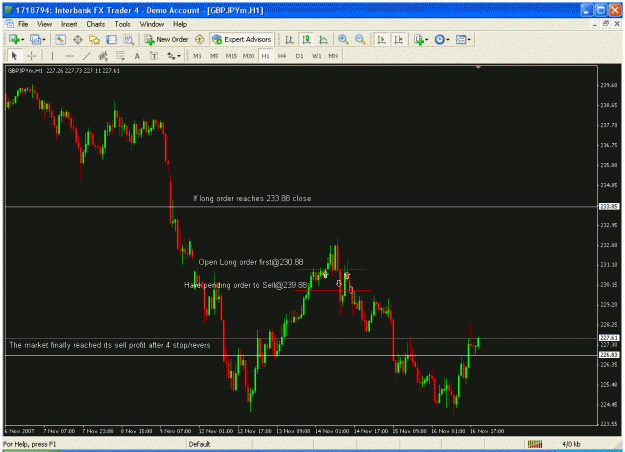Select the 'Have pending order to Sell@239.88' label
This screenshot has width=625, height=452.
tap(246, 285)
